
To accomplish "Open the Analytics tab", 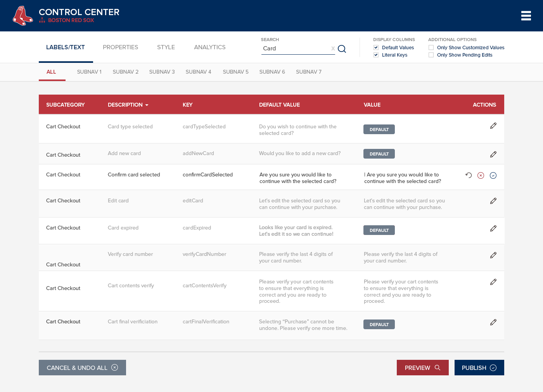I will [x=210, y=47].
